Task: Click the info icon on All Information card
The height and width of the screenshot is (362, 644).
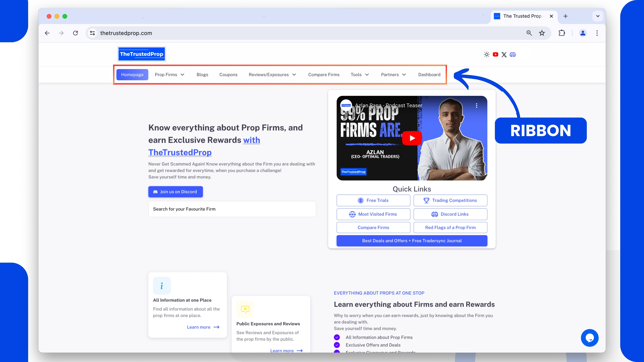Action: click(x=162, y=286)
